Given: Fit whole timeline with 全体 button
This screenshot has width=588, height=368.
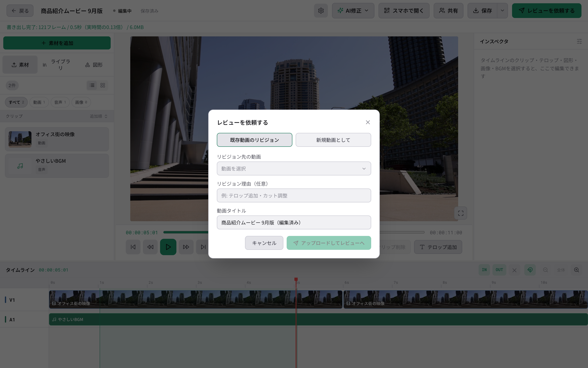Looking at the screenshot, I should [561, 270].
